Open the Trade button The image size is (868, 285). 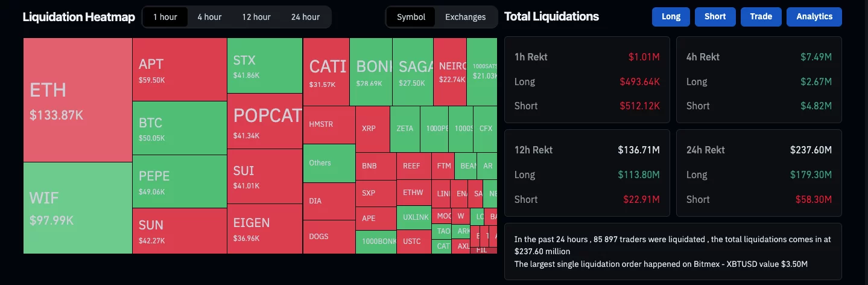pyautogui.click(x=761, y=17)
